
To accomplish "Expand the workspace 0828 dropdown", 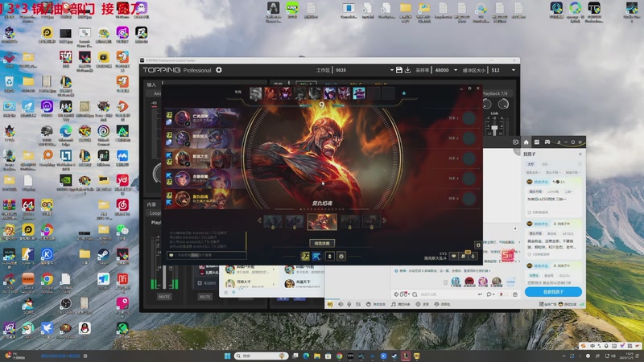I will pos(392,70).
